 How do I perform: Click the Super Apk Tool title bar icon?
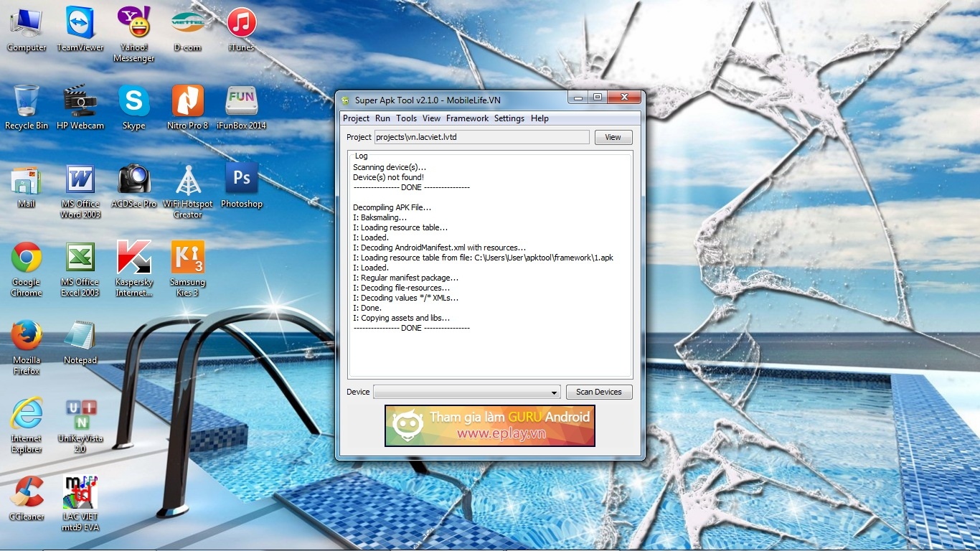coord(346,100)
